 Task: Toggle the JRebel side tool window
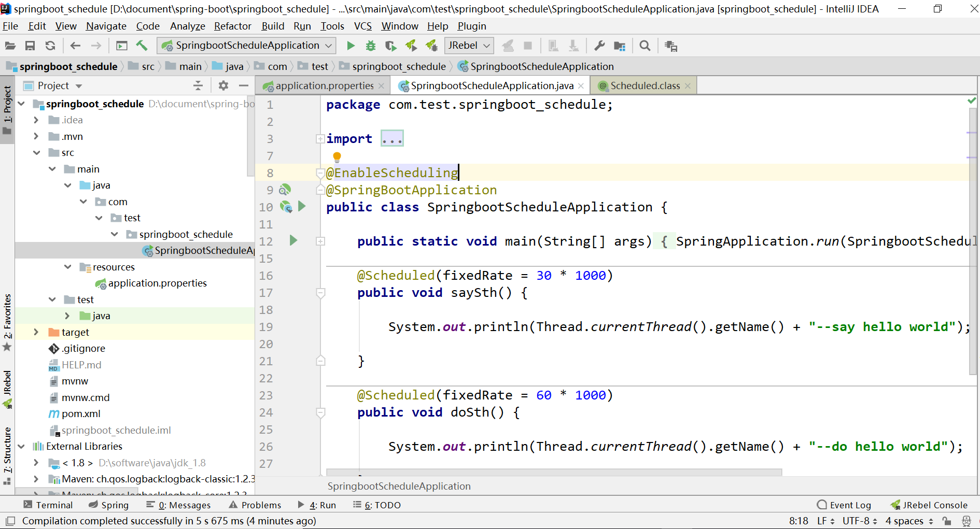(x=7, y=389)
